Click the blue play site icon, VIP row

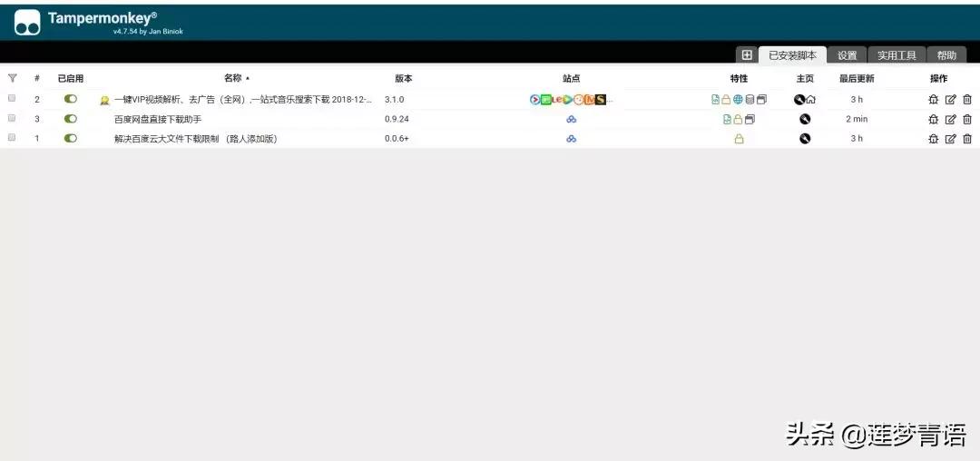pos(535,99)
